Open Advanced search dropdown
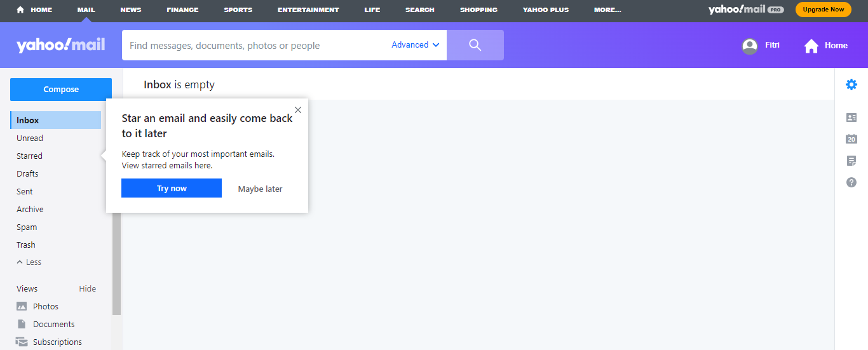 click(x=416, y=45)
